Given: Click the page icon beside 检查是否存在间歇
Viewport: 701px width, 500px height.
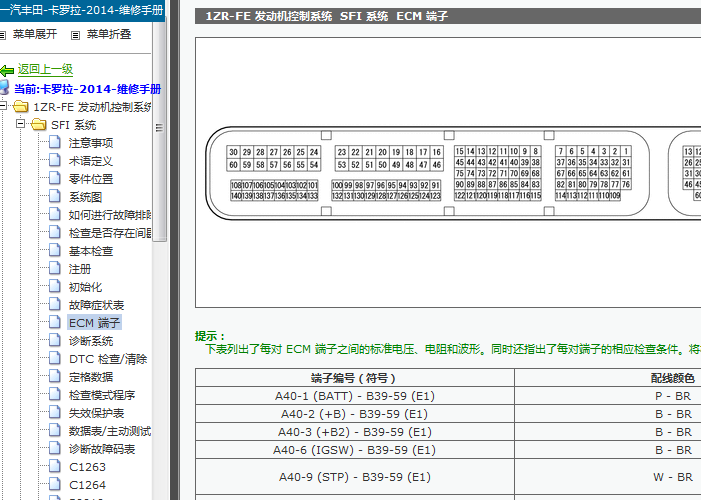Looking at the screenshot, I should (x=55, y=232).
